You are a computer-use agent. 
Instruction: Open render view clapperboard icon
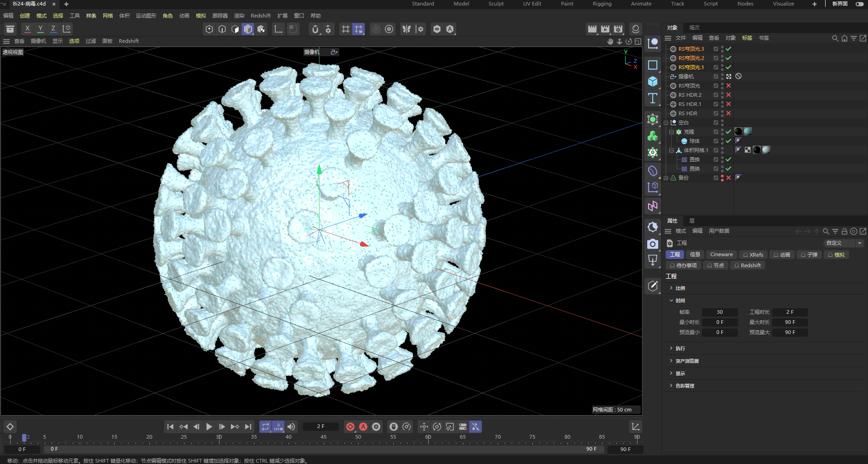592,29
